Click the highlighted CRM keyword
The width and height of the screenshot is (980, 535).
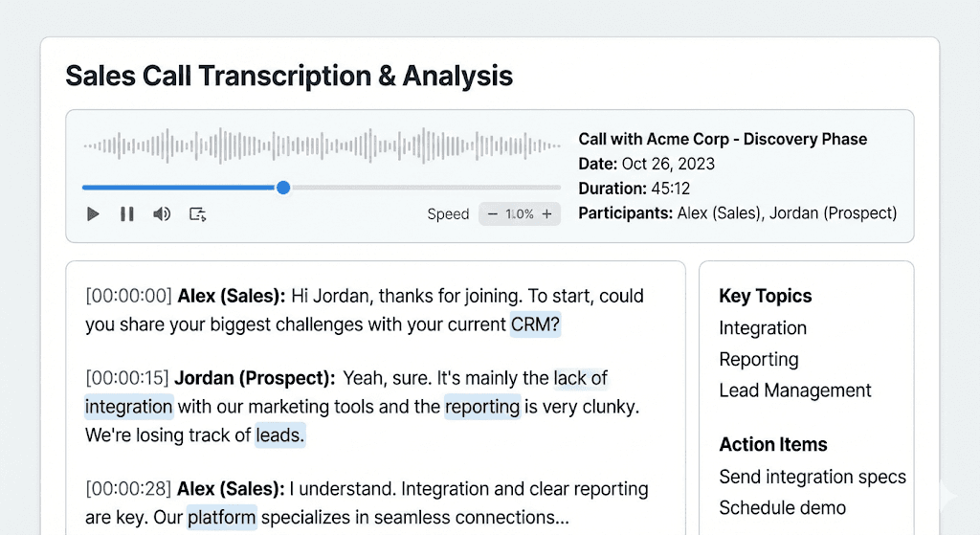(x=535, y=324)
